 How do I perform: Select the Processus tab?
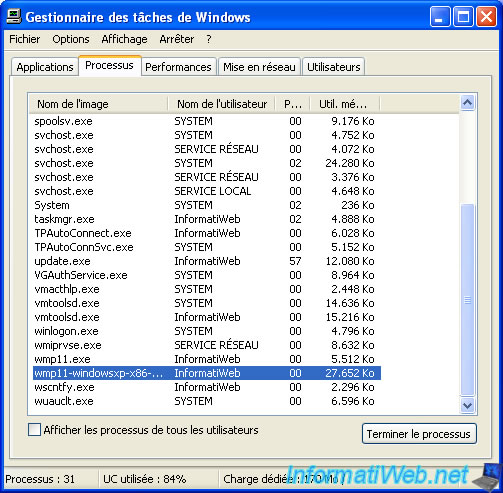(x=109, y=65)
